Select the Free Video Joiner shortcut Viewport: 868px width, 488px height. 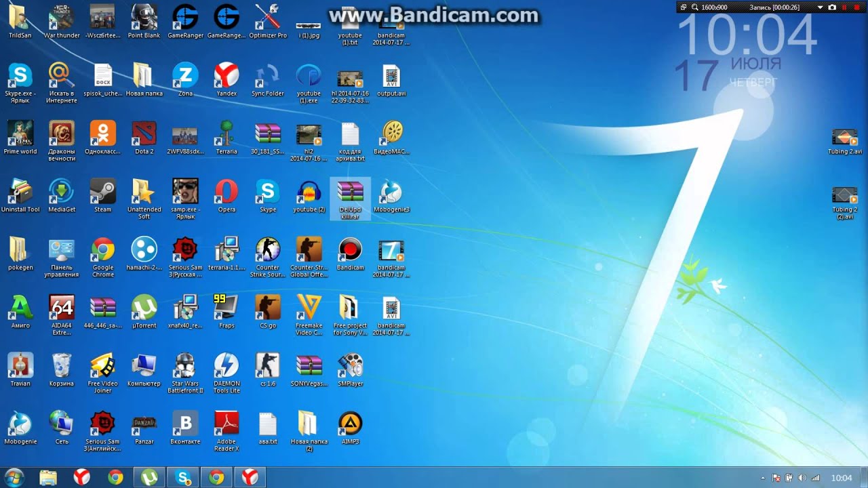point(103,374)
